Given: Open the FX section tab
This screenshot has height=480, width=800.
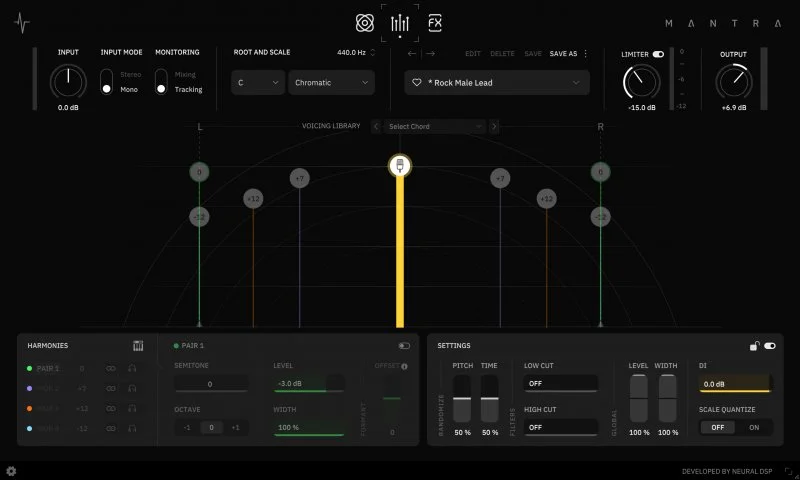Looking at the screenshot, I should [435, 23].
